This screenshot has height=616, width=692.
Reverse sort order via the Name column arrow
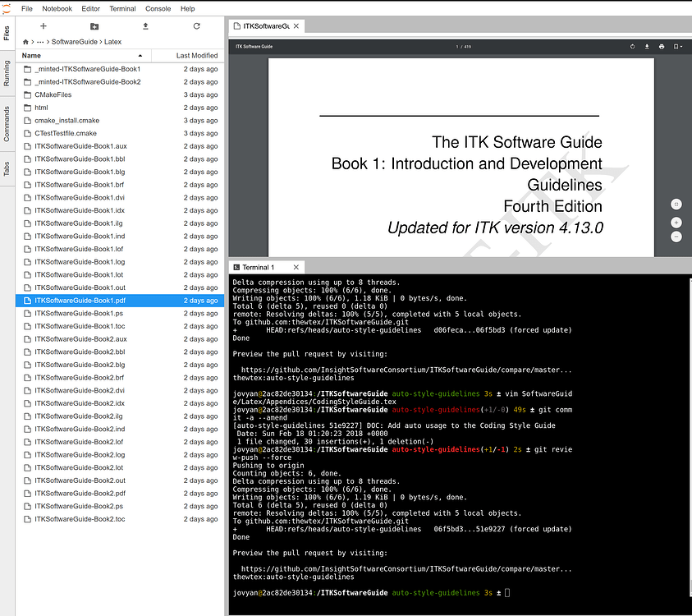[140, 55]
